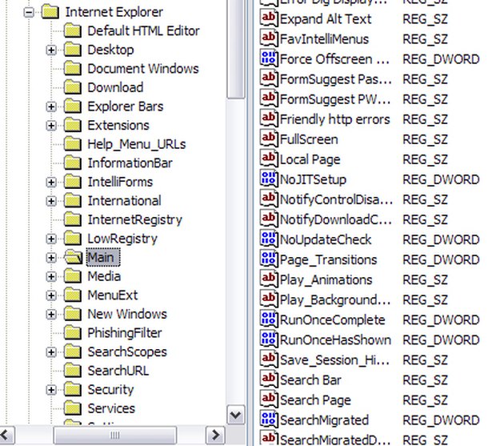Expand the International key
This screenshot has height=446, width=504.
pos(51,201)
